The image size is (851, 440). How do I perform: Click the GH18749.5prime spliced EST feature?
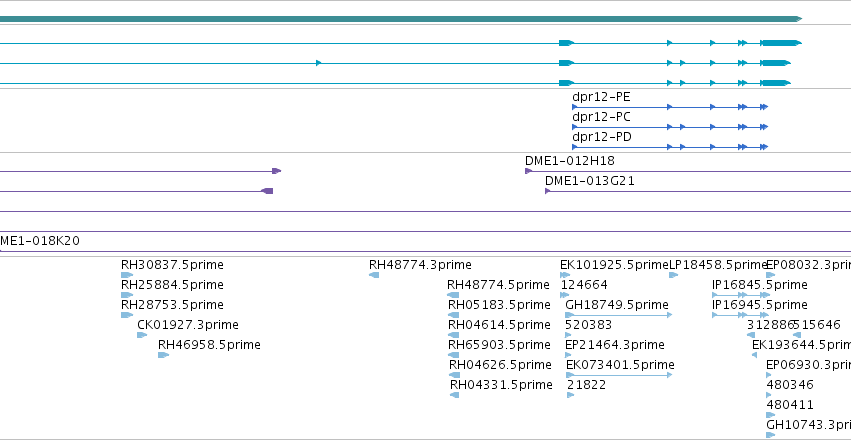pos(619,315)
